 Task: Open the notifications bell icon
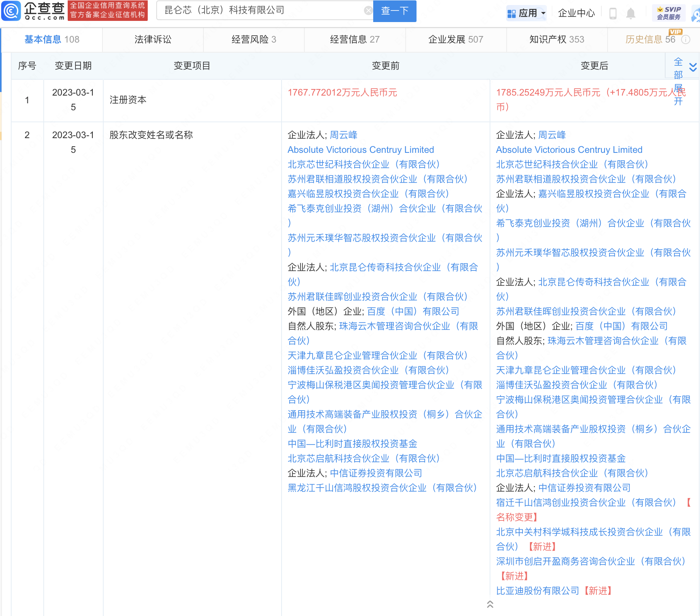coord(631,14)
